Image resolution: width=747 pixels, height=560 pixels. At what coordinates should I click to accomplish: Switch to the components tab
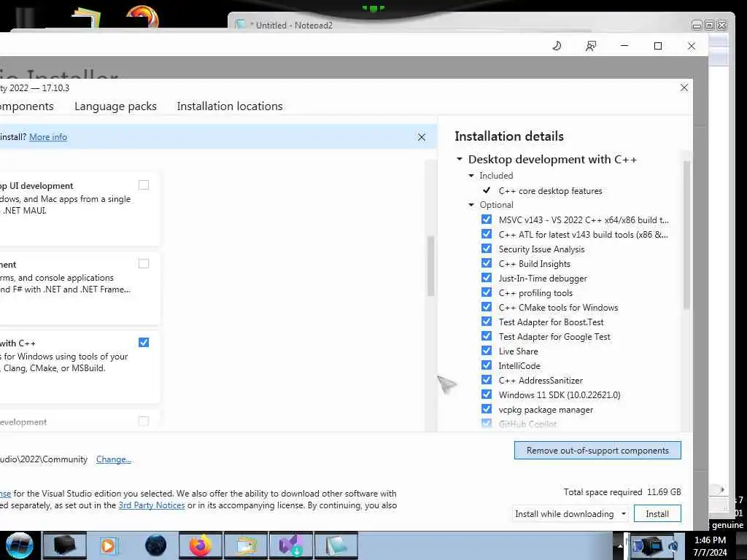pos(27,106)
